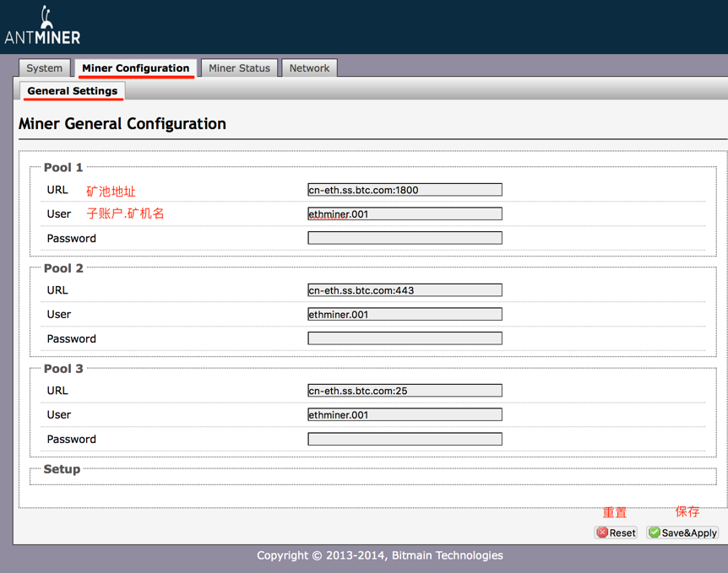Click the Pool 3 legend text
Image resolution: width=728 pixels, height=573 pixels.
(63, 369)
